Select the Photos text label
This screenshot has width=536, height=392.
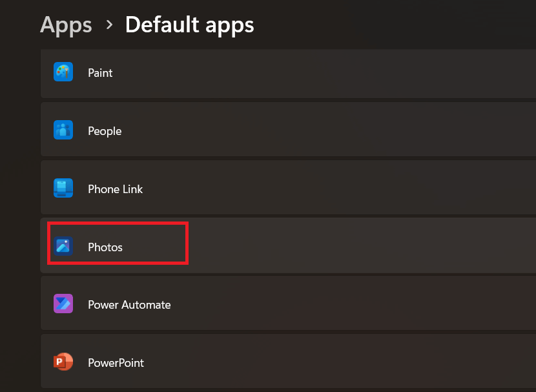click(x=105, y=247)
